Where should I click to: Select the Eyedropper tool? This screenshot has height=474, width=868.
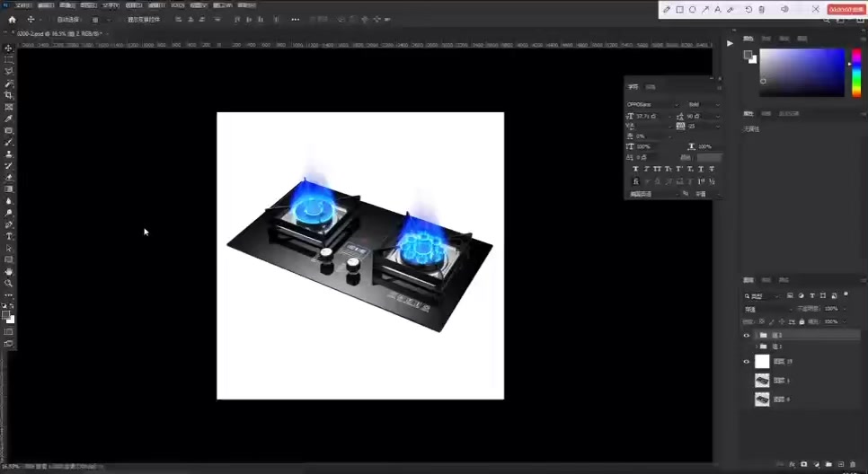8,118
